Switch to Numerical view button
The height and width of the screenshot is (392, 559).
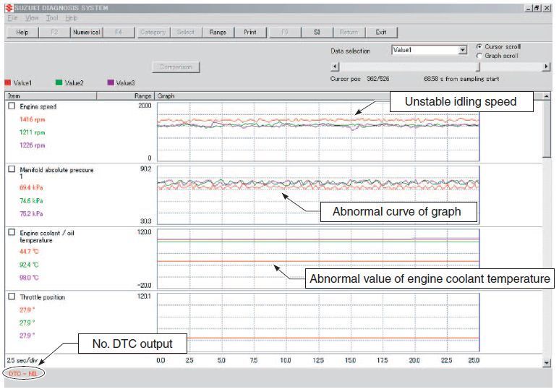pos(86,32)
